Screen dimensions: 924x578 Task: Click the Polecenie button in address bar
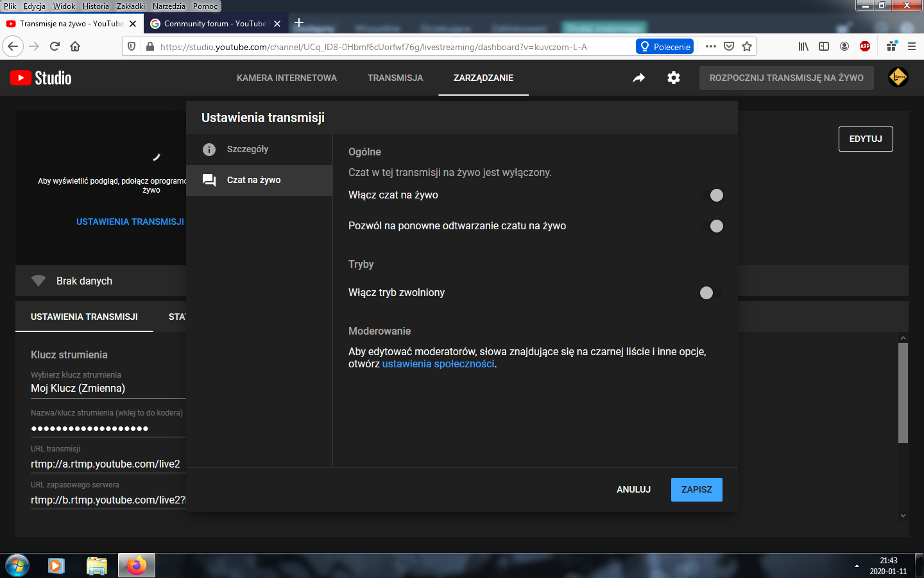pyautogui.click(x=665, y=46)
